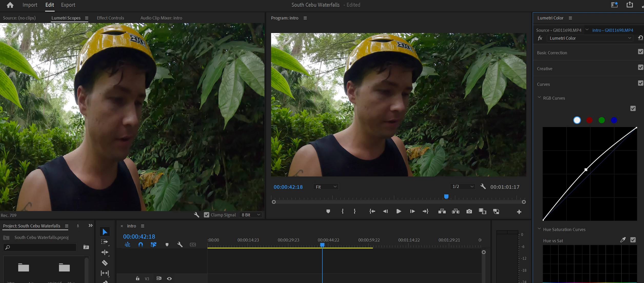644x283 pixels.
Task: Open the Export workspace tab
Action: (x=68, y=5)
